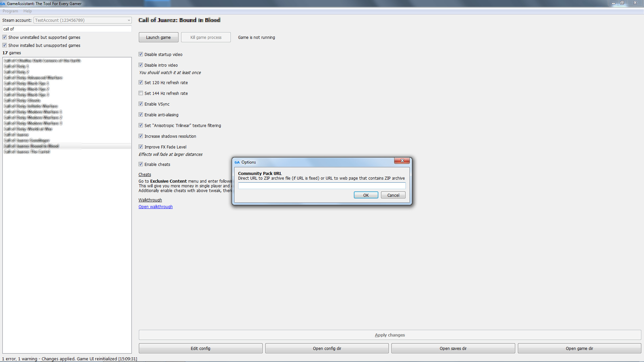Toggle Increase shadows resolution
Screen dimensions: 644x362
click(x=141, y=136)
